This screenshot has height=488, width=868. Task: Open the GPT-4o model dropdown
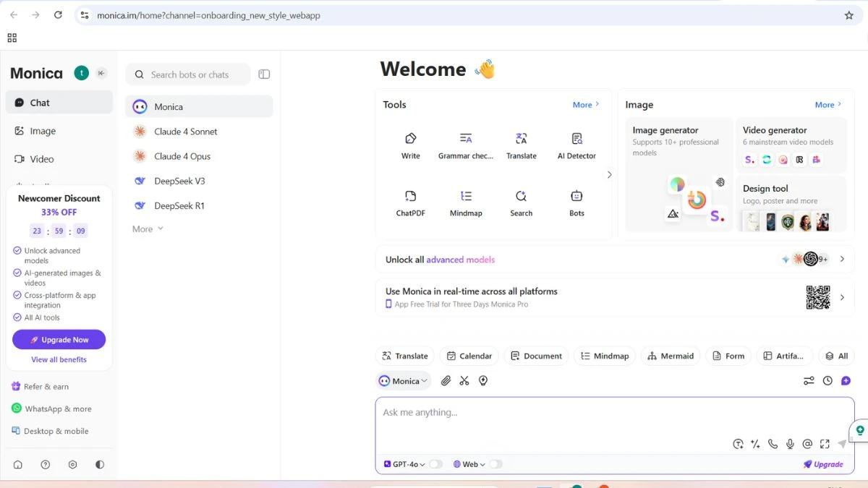[404, 464]
